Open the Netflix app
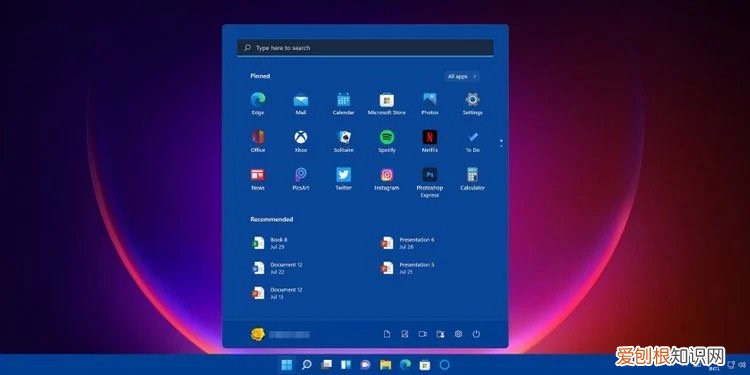750x375 pixels. coord(430,141)
